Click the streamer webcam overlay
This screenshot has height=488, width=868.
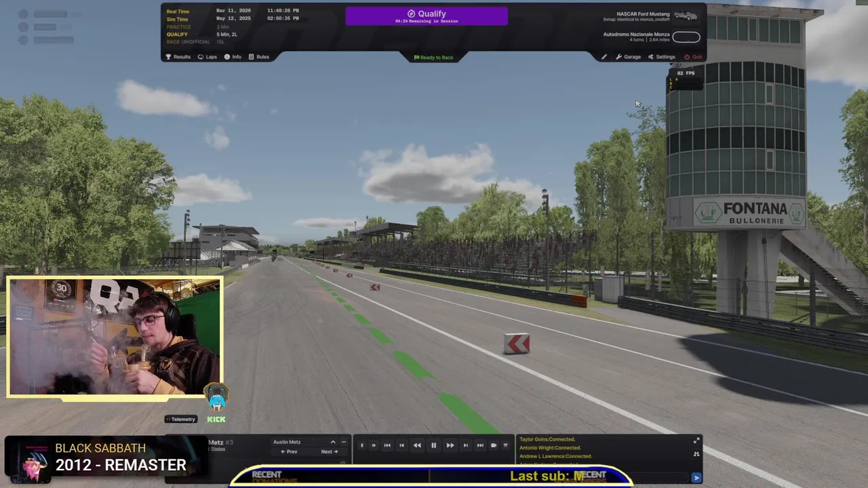click(x=115, y=336)
